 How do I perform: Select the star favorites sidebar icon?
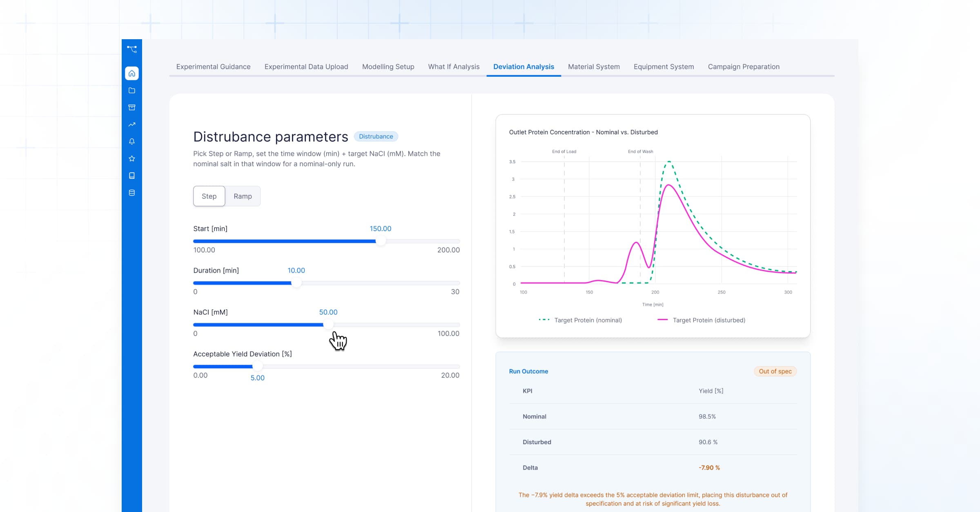[131, 158]
